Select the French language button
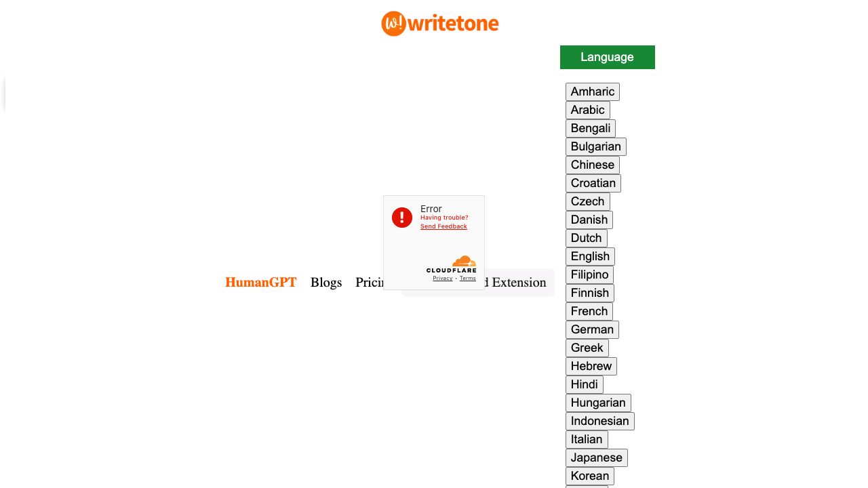Viewport: 868px width, 488px height. point(589,311)
